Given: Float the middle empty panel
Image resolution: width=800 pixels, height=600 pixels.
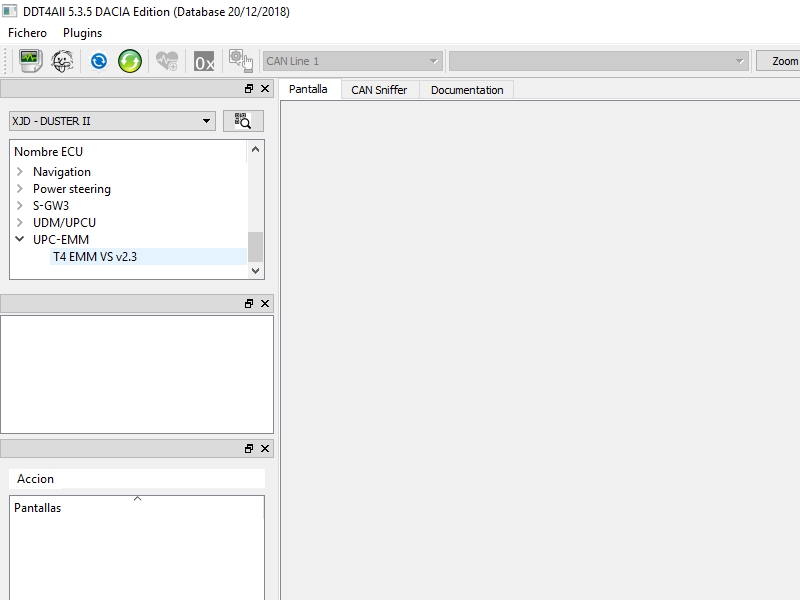Looking at the screenshot, I should coord(249,304).
